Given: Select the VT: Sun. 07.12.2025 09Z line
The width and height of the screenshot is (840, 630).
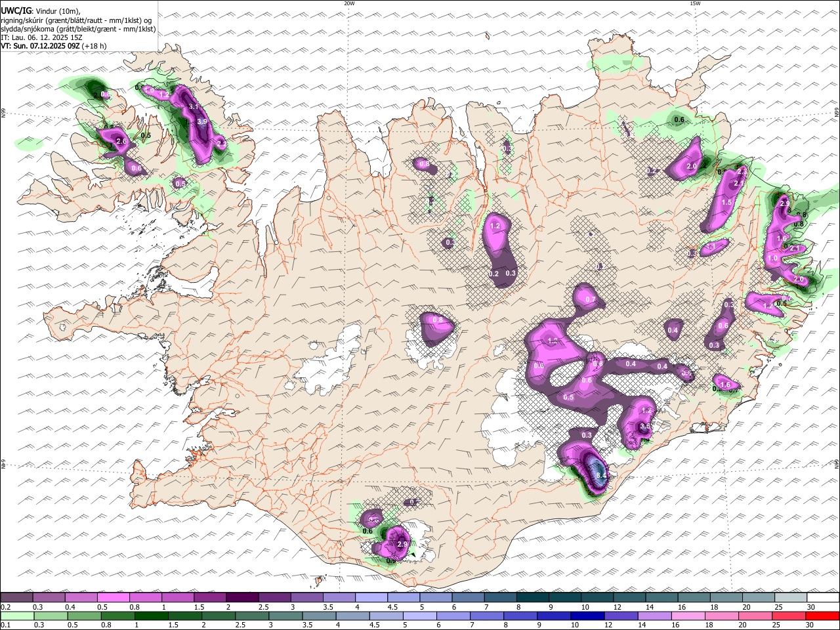Looking at the screenshot, I should (53, 46).
